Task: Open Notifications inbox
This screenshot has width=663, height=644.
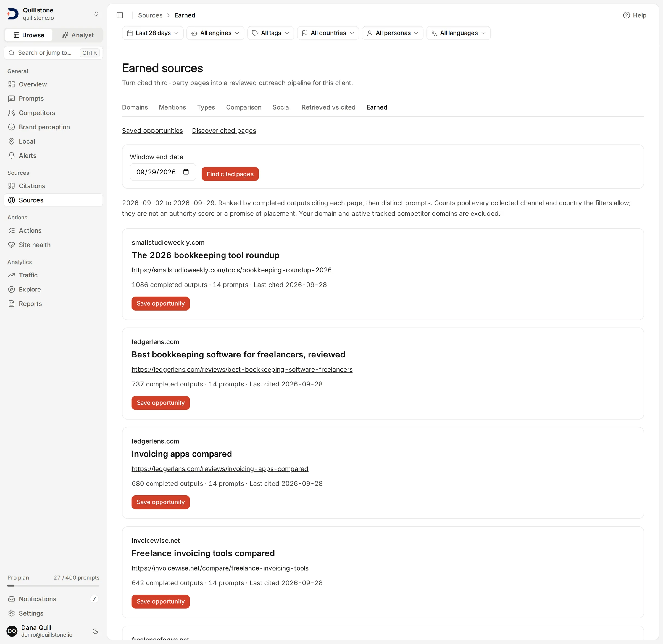Action: click(53, 599)
